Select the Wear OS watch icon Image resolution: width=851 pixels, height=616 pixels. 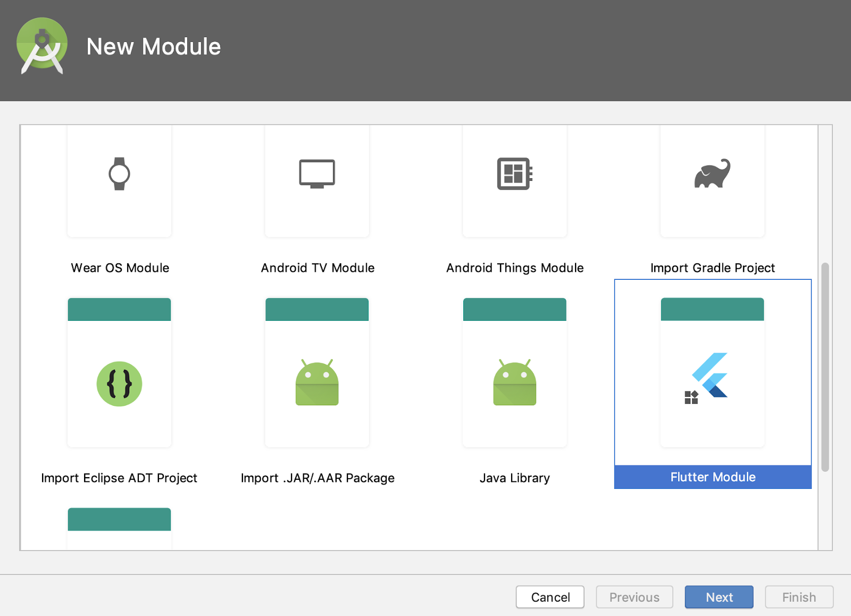point(119,173)
